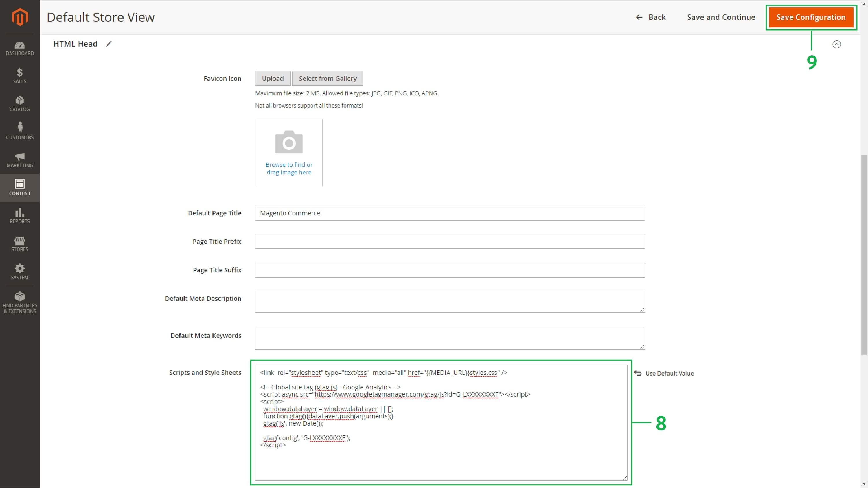Collapse the HTML Head section
868x488 pixels.
837,44
